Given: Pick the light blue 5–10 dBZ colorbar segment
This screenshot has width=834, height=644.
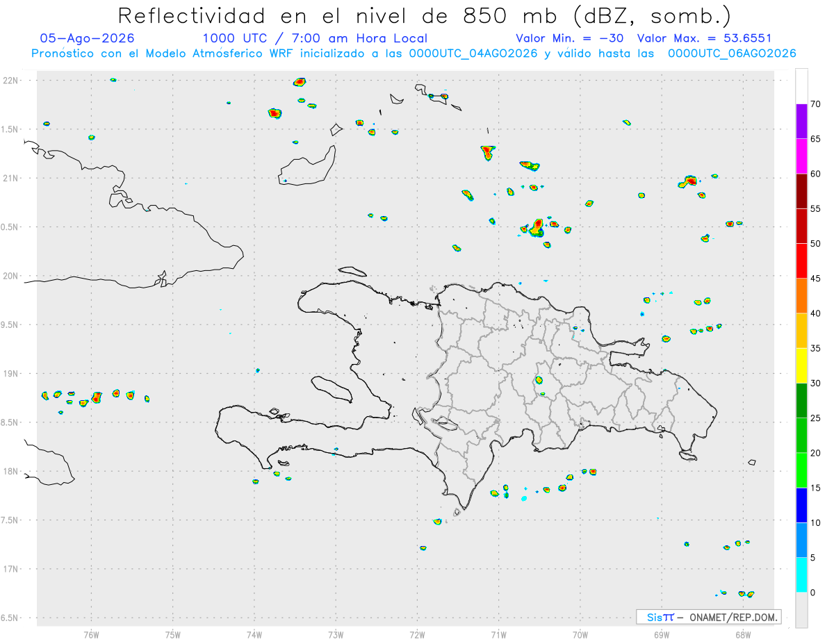Looking at the screenshot, I should tap(801, 540).
